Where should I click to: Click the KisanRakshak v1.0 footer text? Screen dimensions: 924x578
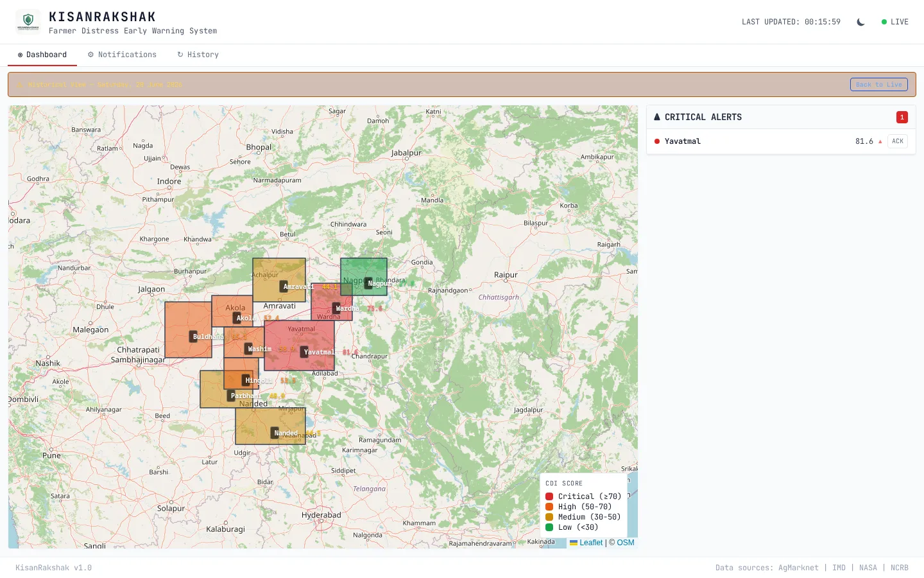click(53, 568)
